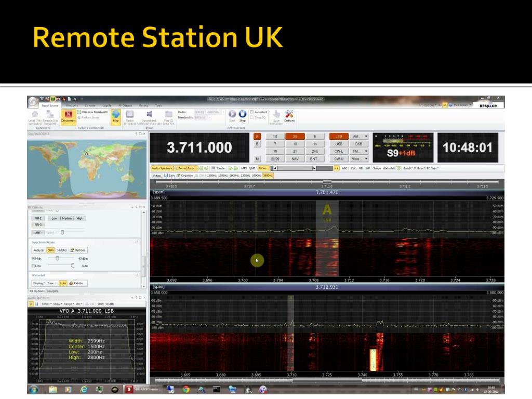Select the Local (This computer) home icon

[35, 114]
